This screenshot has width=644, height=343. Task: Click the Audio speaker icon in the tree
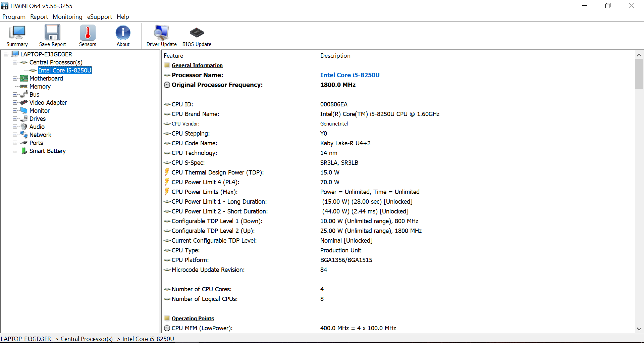point(24,127)
